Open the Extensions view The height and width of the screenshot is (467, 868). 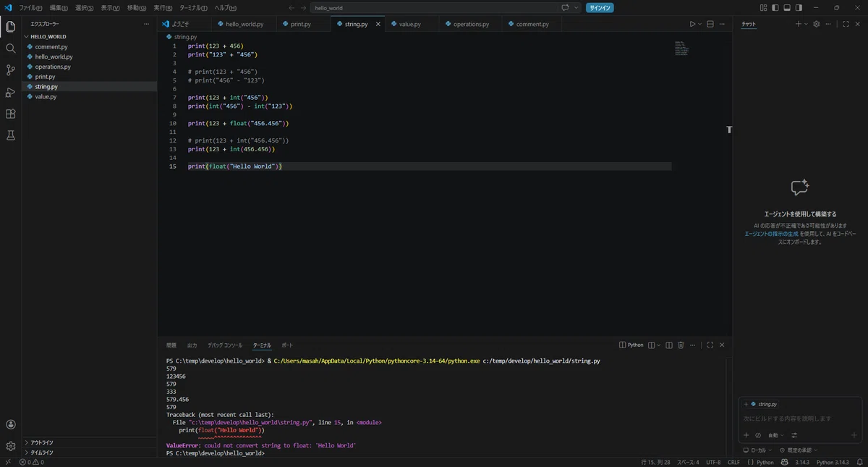pos(10,114)
